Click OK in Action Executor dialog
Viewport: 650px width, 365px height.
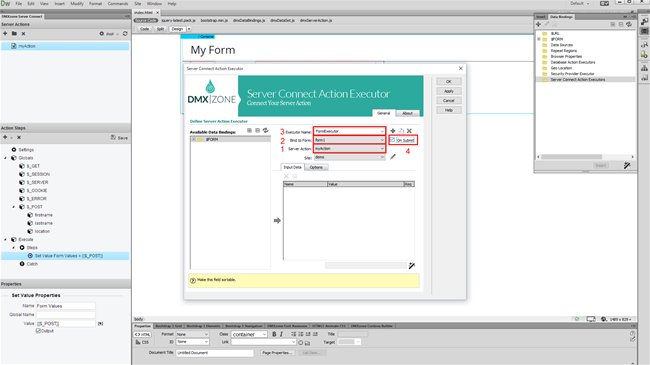449,81
